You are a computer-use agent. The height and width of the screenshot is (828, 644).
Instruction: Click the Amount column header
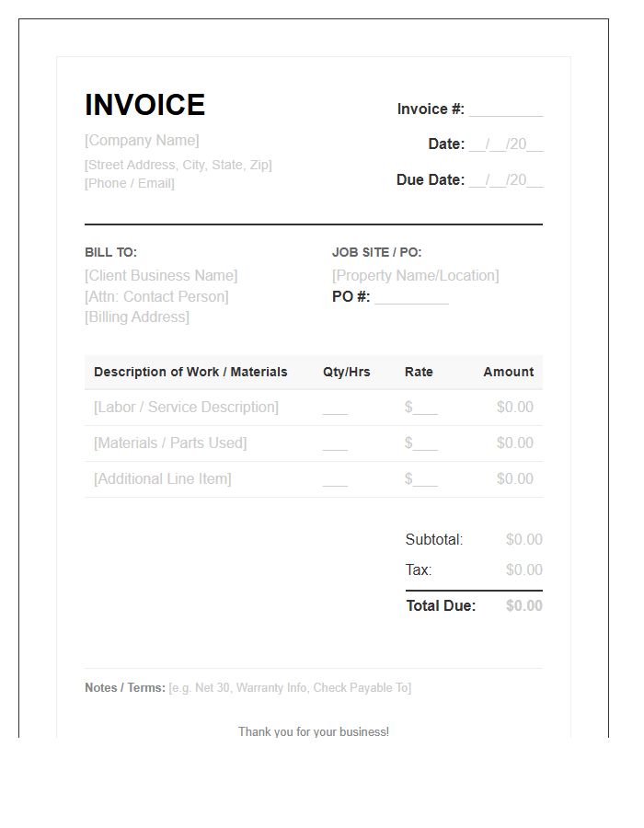509,372
